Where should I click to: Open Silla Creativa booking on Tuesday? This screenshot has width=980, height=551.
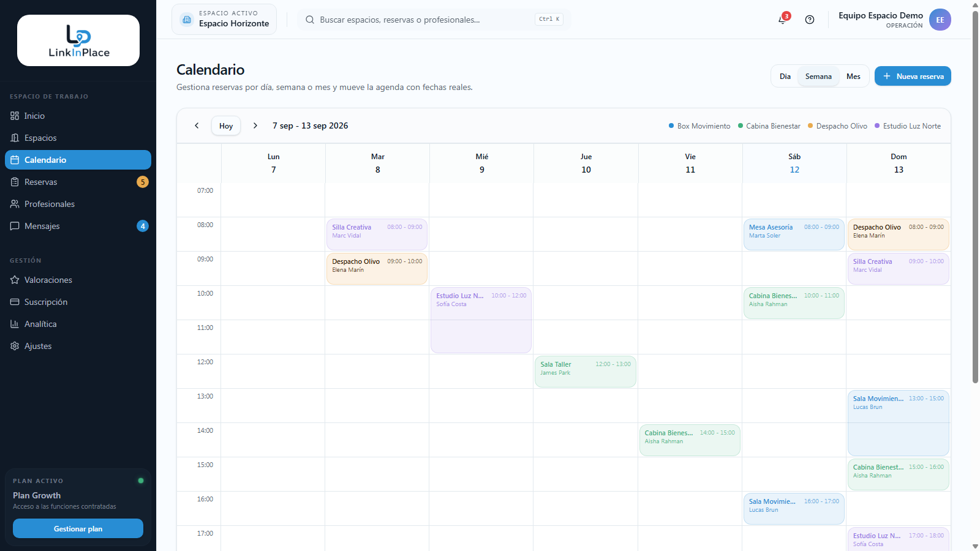(377, 234)
